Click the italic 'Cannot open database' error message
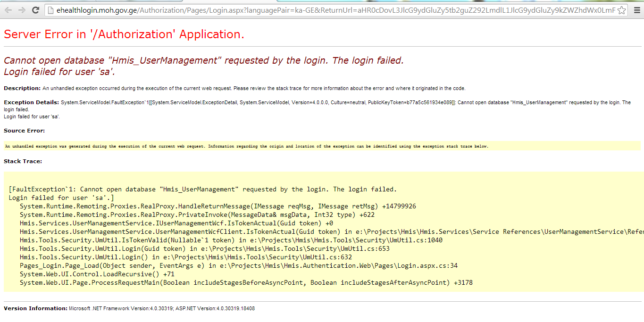The width and height of the screenshot is (644, 322). (x=203, y=60)
